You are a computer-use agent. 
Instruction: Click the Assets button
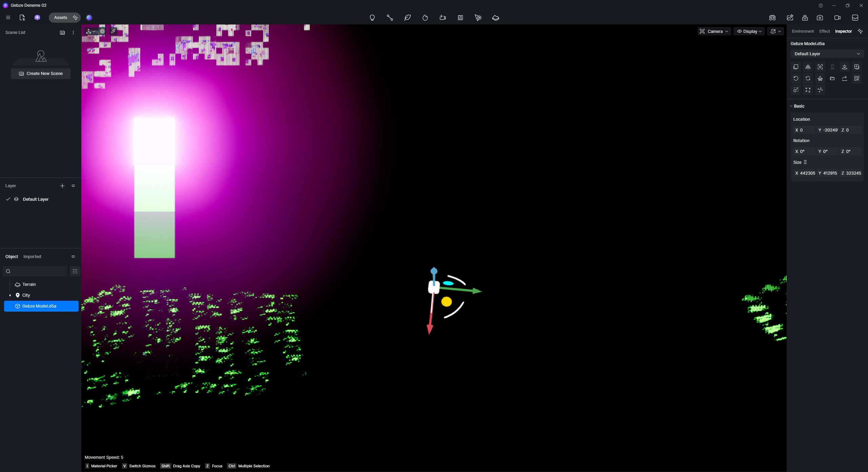[61, 18]
